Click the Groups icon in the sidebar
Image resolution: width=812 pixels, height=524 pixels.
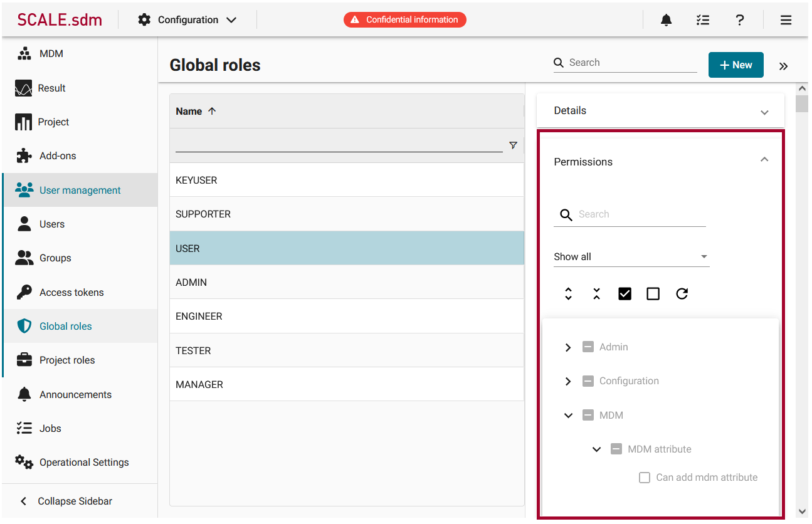click(x=24, y=258)
